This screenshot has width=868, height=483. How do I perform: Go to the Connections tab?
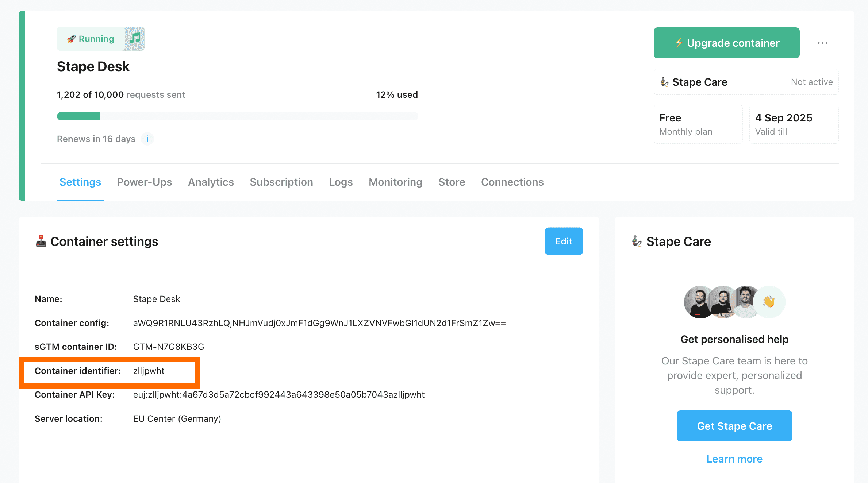pos(512,182)
